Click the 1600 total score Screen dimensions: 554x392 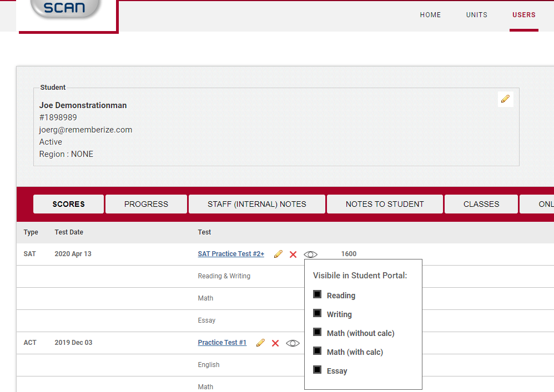(349, 254)
